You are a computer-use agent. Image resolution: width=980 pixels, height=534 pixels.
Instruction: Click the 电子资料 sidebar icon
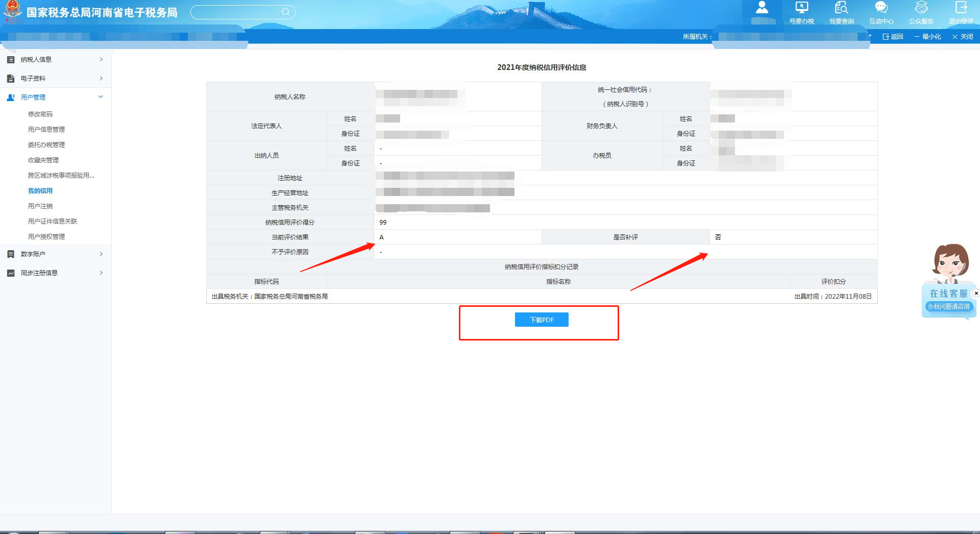coord(11,79)
